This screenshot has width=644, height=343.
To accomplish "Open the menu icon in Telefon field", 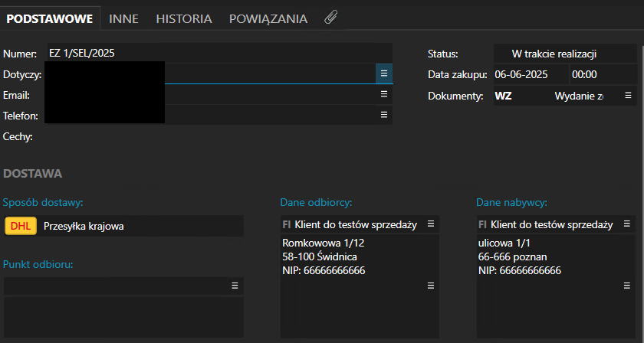I will (x=384, y=114).
